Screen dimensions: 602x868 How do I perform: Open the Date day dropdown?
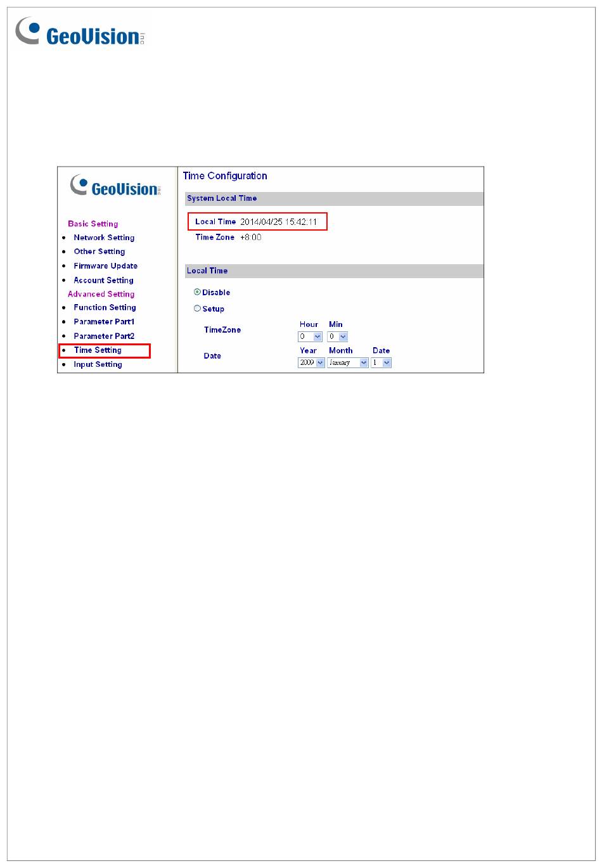coord(381,363)
